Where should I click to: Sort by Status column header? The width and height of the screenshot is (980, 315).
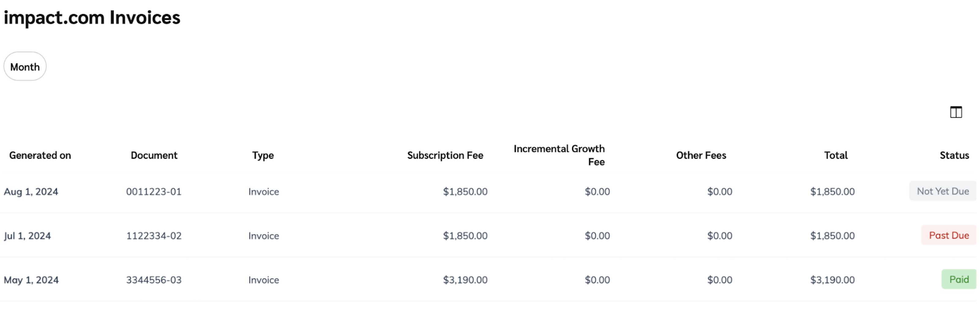pos(954,155)
